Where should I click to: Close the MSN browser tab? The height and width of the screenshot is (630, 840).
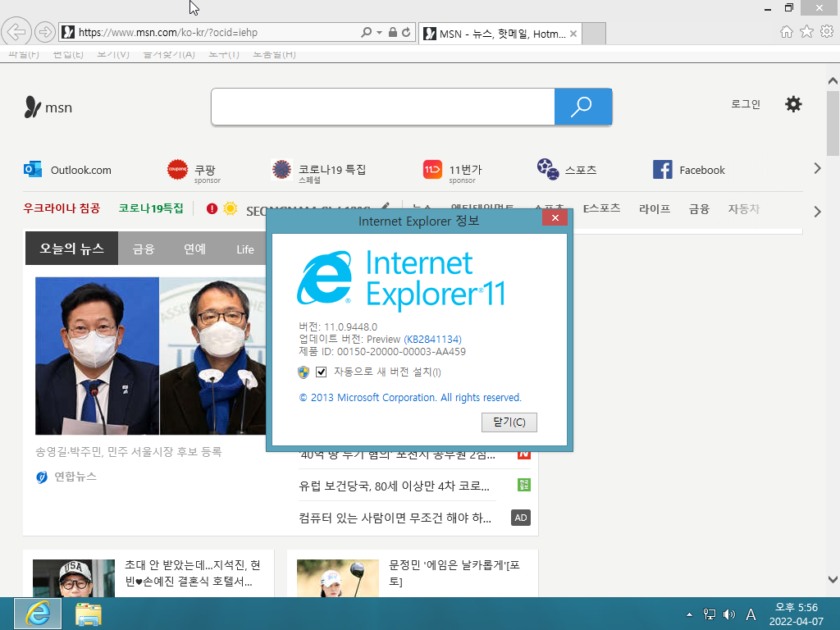(573, 34)
